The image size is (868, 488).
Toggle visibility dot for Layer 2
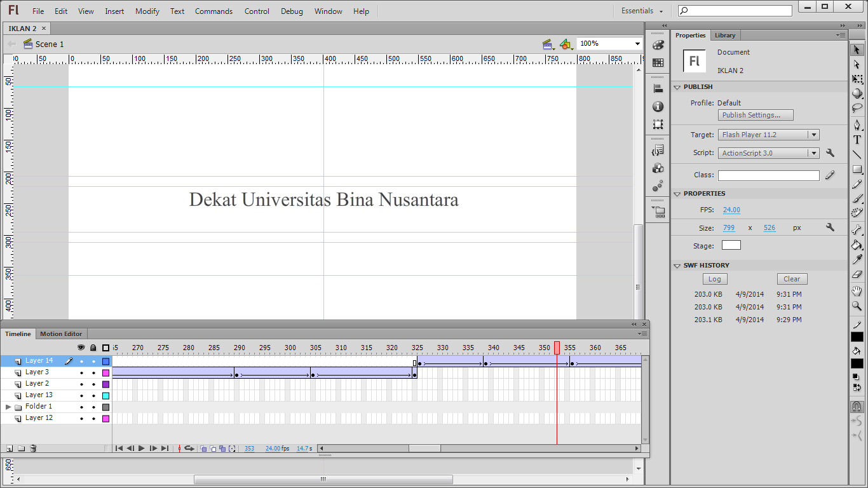[x=81, y=384]
